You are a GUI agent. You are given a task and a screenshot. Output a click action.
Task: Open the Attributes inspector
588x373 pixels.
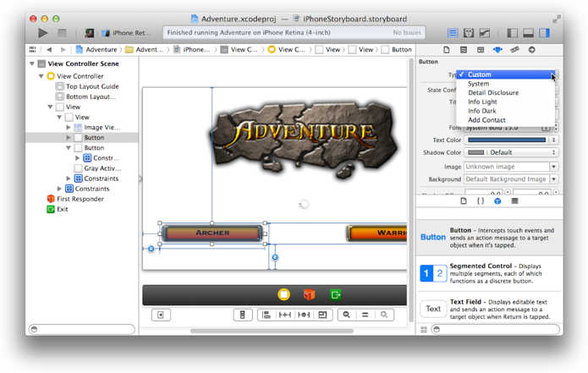click(497, 50)
